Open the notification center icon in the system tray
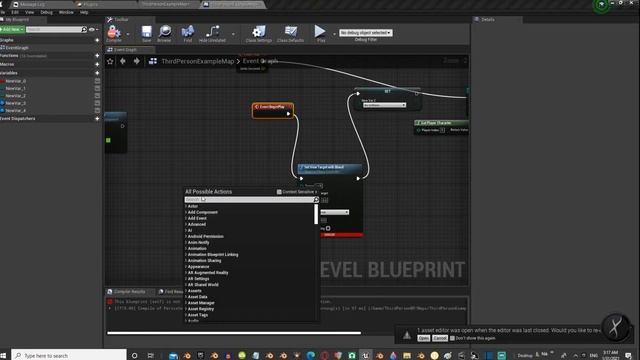Viewport: 640px width, 360px height. (628, 356)
